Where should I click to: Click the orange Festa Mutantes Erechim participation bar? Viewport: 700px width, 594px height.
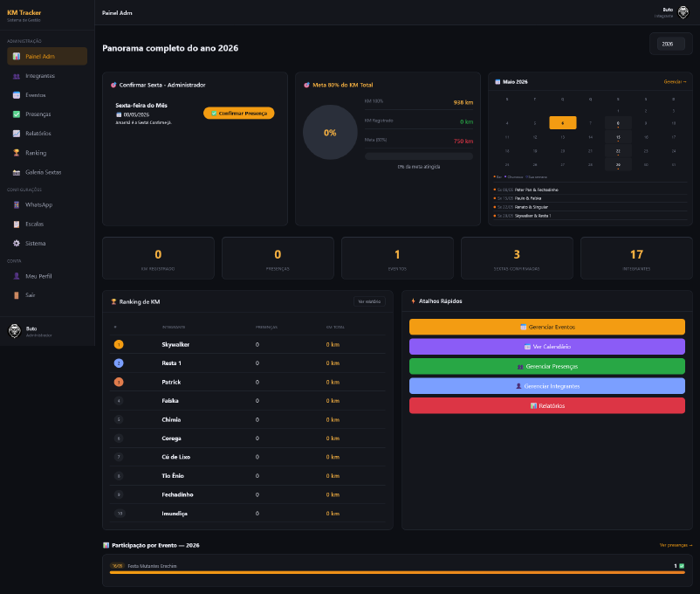click(x=397, y=572)
